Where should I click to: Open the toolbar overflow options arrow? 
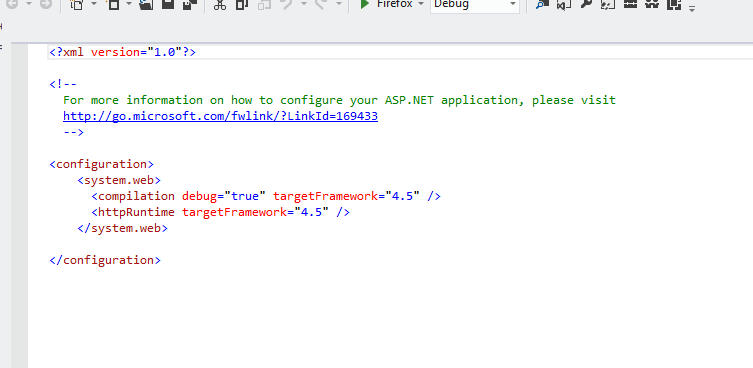(692, 8)
